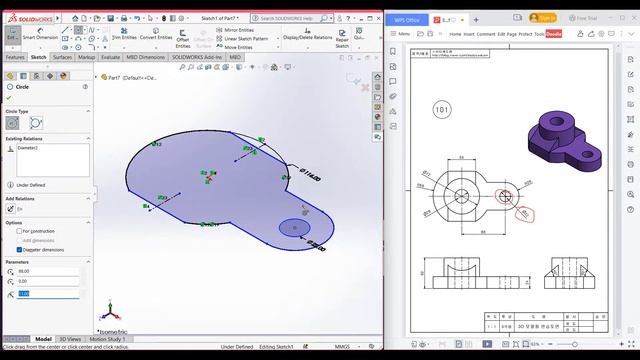The width and height of the screenshot is (640, 360).
Task: Click the Repair Sketch tool
Action: 342,39
